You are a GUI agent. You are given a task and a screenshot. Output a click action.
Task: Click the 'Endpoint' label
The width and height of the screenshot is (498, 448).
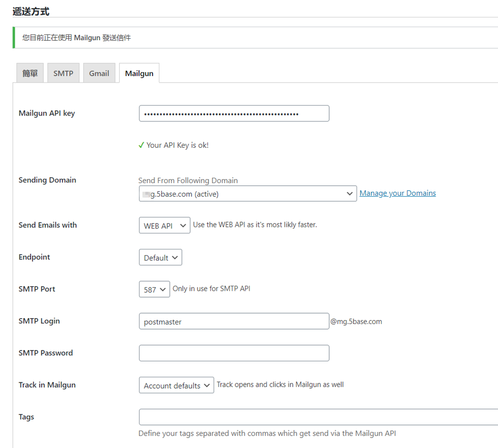pyautogui.click(x=34, y=257)
